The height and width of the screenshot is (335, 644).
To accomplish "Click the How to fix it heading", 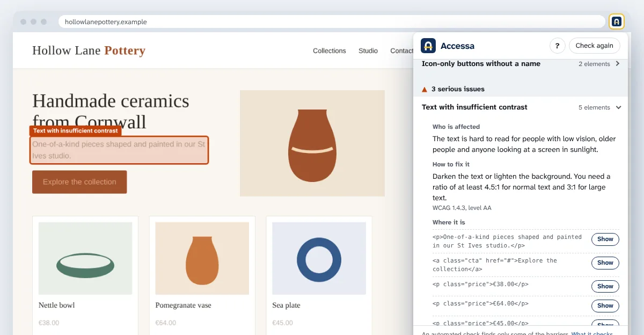I will [451, 164].
